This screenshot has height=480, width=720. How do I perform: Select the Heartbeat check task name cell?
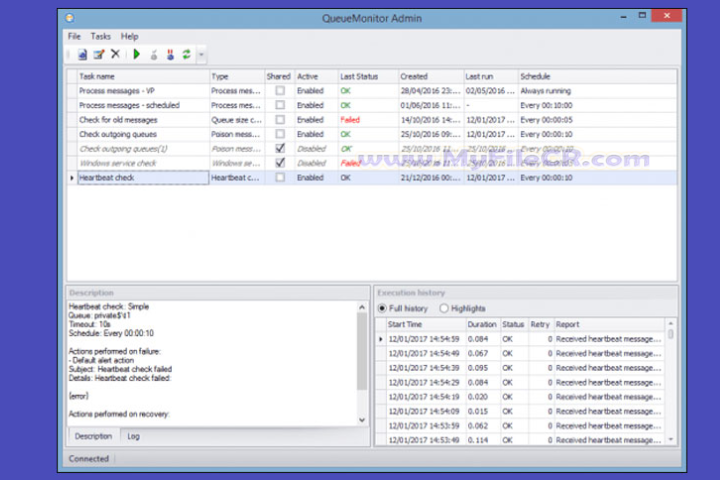pyautogui.click(x=143, y=178)
